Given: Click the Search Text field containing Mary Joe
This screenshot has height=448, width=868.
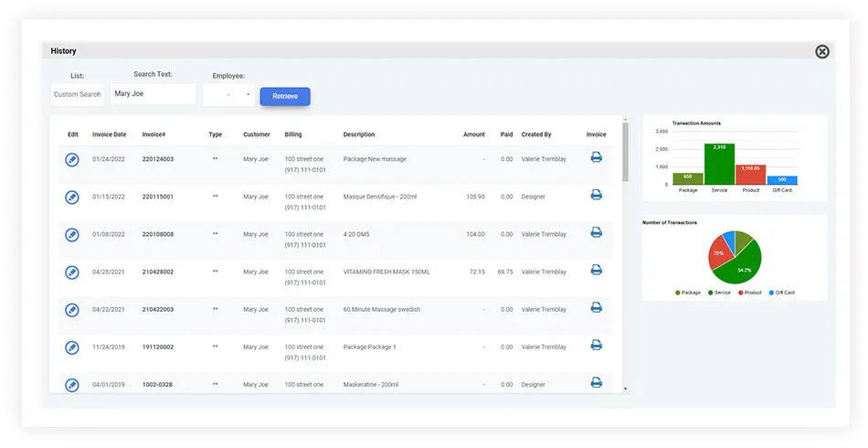Looking at the screenshot, I should 153,93.
